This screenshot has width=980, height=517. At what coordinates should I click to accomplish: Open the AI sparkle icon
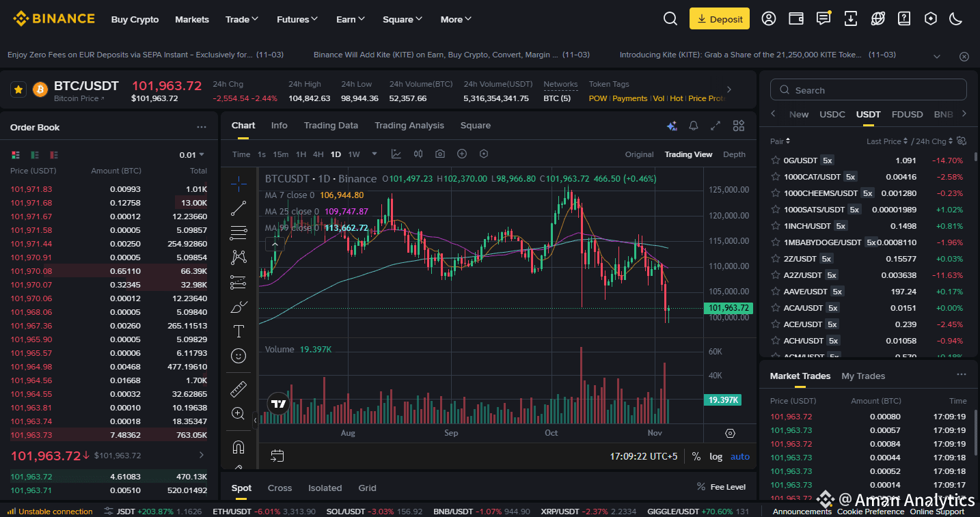[672, 126]
